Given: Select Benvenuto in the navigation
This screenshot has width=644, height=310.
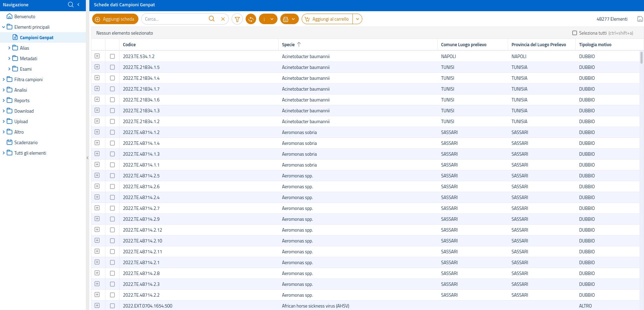Looking at the screenshot, I should [x=25, y=16].
